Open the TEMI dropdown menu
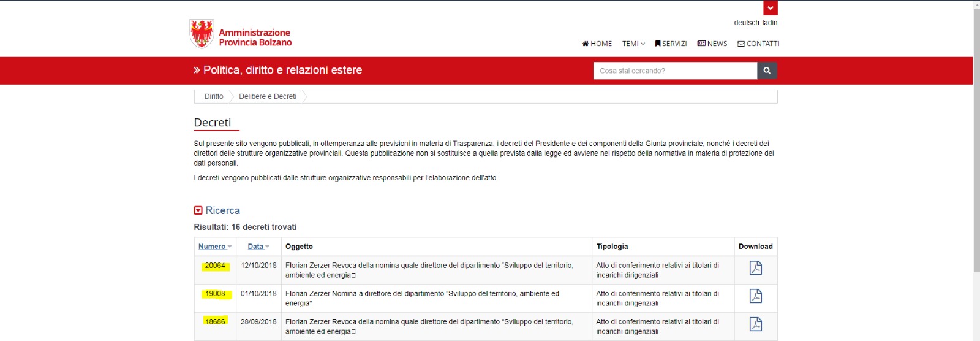The image size is (980, 341). [633, 44]
